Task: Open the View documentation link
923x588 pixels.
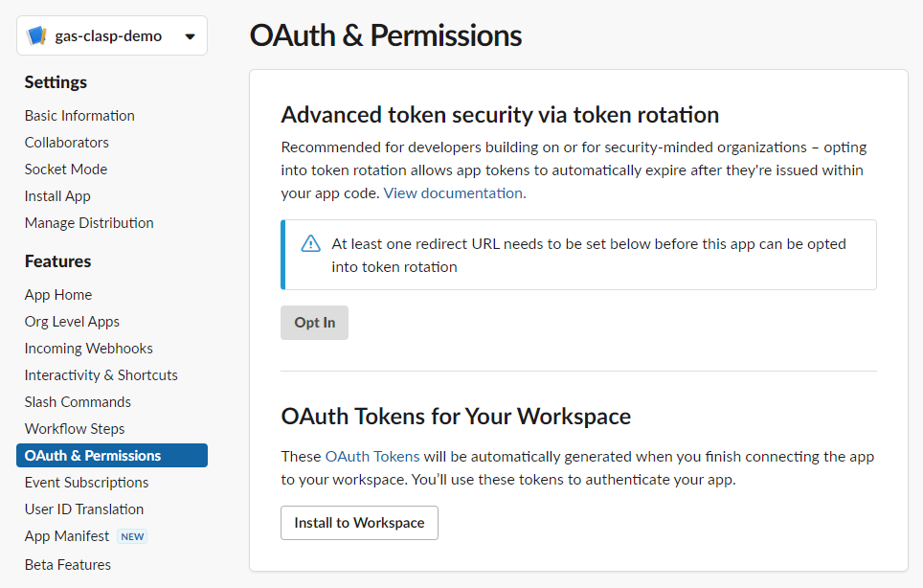Action: 454,193
